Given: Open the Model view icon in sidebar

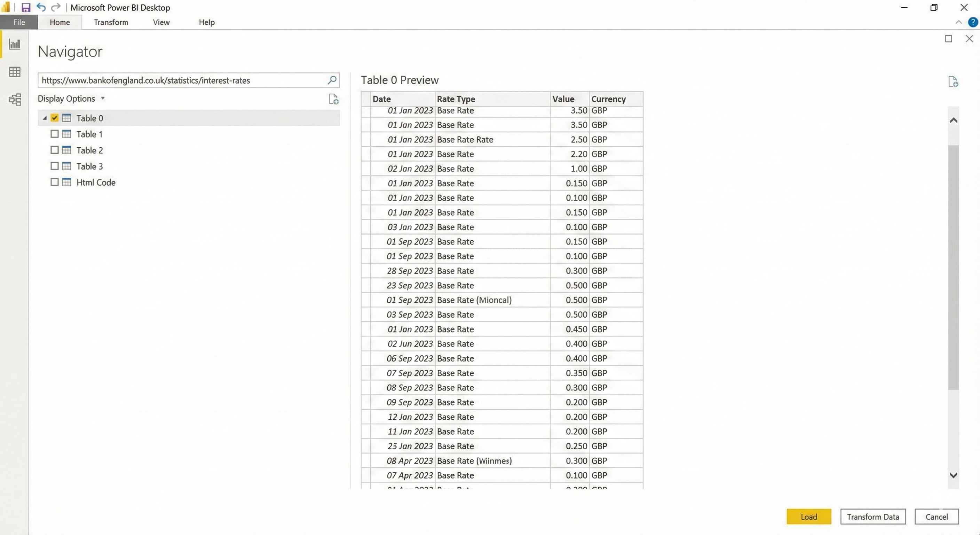Looking at the screenshot, I should click(x=15, y=100).
